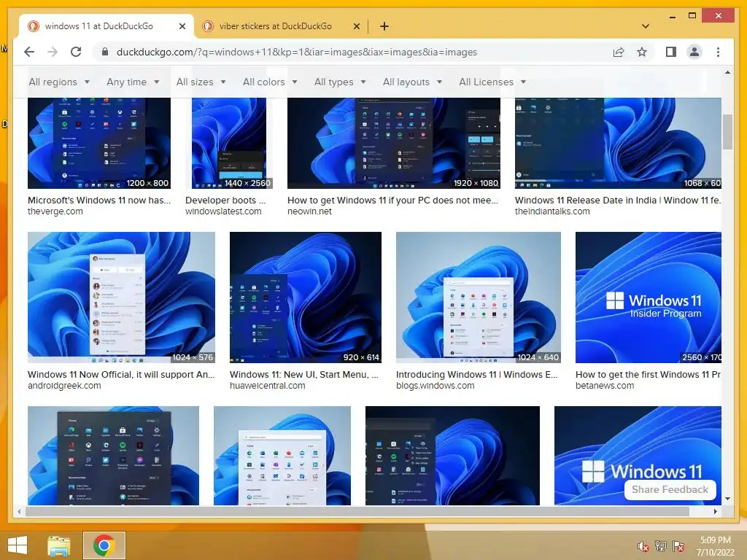The width and height of the screenshot is (747, 560).
Task: Expand the All Licenses filter
Action: tap(492, 82)
